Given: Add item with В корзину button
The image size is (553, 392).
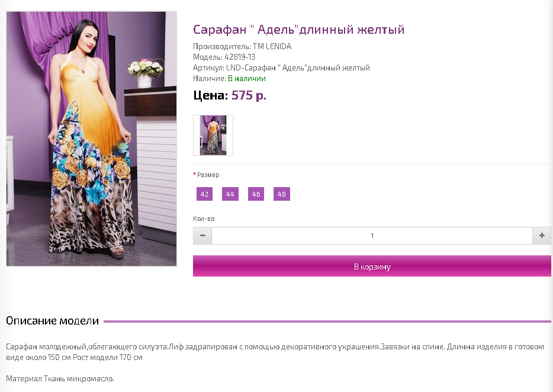Looking at the screenshot, I should click(372, 266).
